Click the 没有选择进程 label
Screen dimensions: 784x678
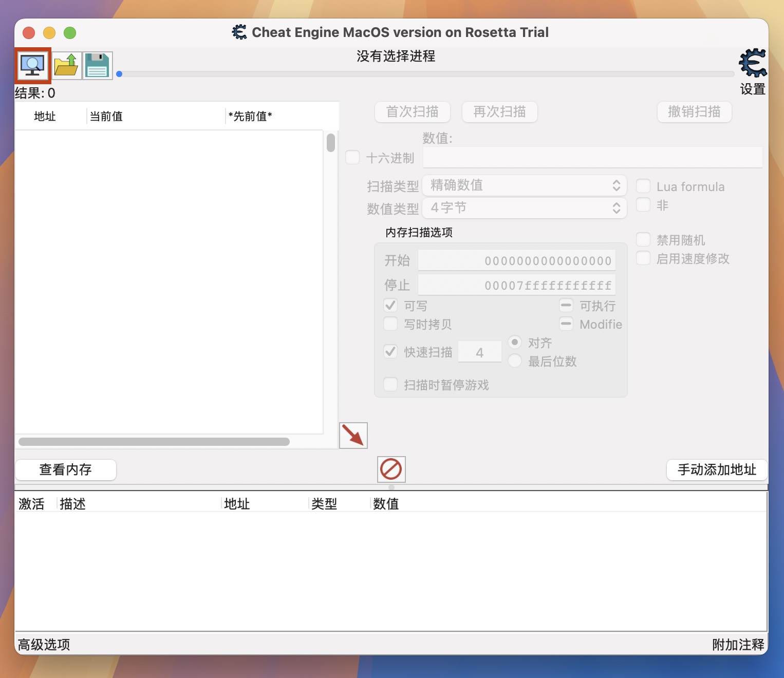396,56
